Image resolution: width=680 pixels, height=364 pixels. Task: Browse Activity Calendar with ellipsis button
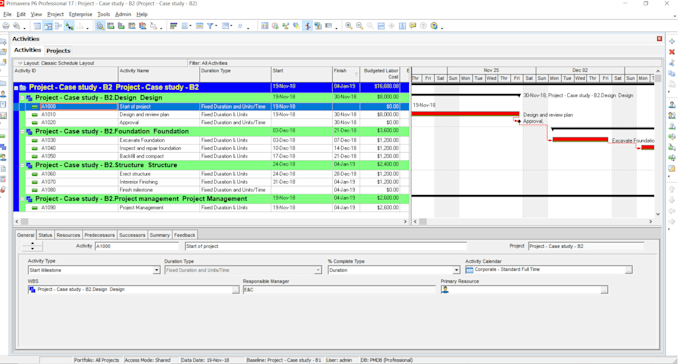coord(628,270)
